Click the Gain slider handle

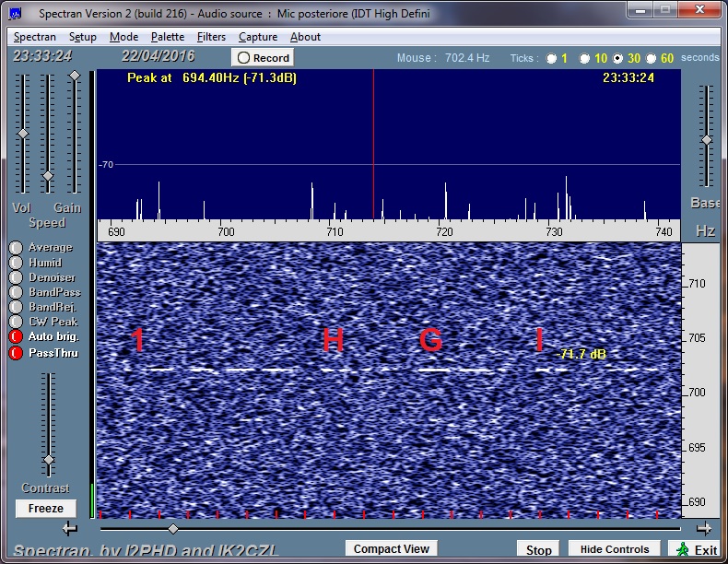(75, 76)
